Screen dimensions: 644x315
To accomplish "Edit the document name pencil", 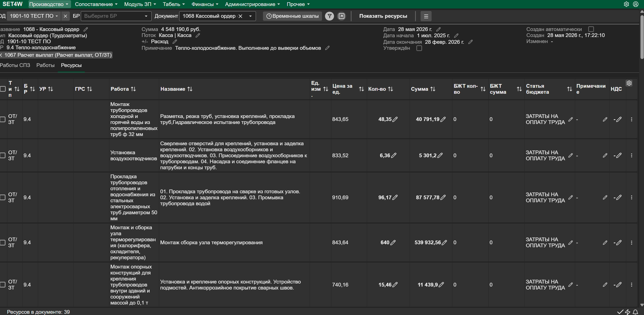I will pos(86,29).
